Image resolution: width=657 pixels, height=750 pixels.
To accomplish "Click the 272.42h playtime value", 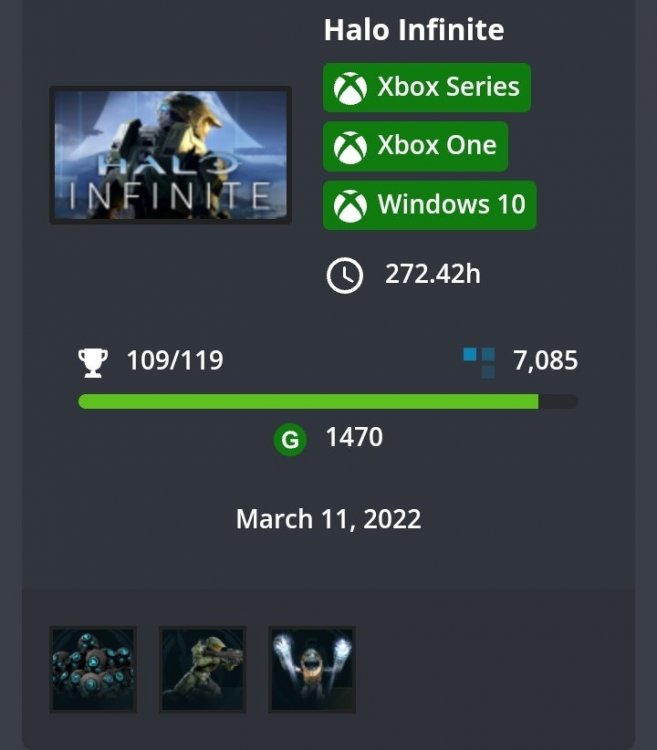I will pos(433,274).
